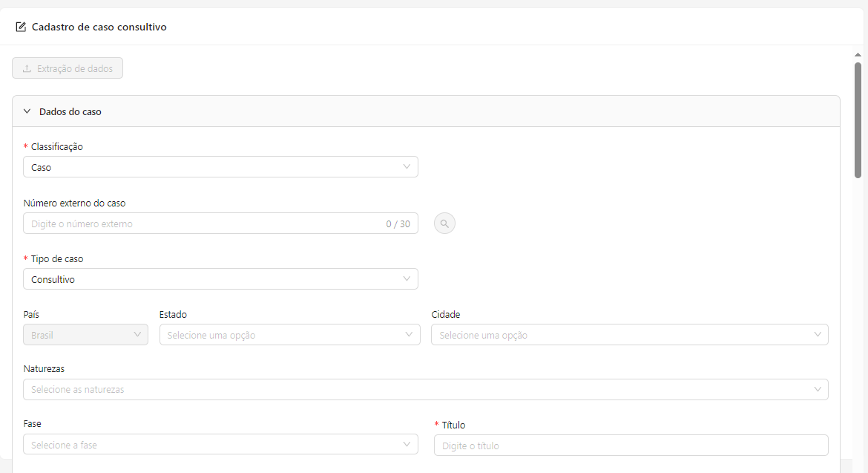Viewport: 868px width, 473px height.
Task: Open the Classificação dropdown showing Caso
Action: point(220,167)
